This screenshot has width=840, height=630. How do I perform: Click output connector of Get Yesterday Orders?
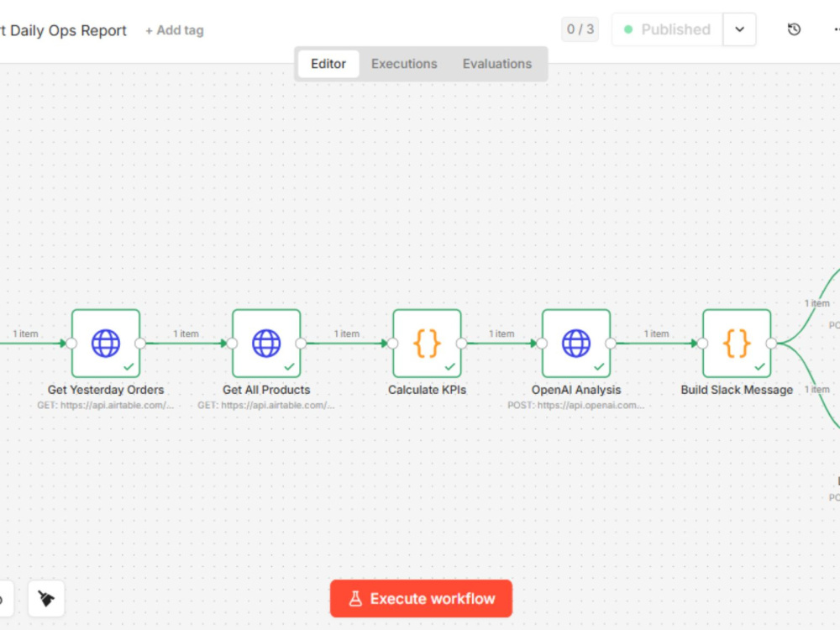tap(140, 344)
